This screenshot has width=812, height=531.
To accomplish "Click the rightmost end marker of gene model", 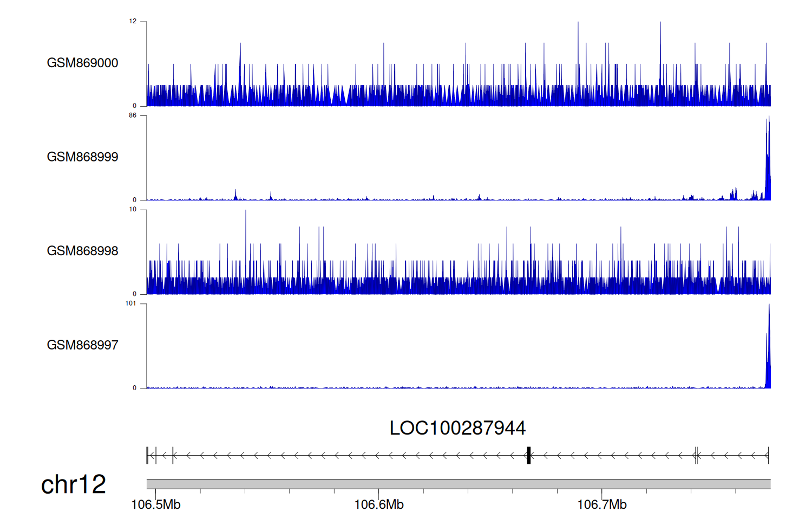I will click(x=768, y=456).
